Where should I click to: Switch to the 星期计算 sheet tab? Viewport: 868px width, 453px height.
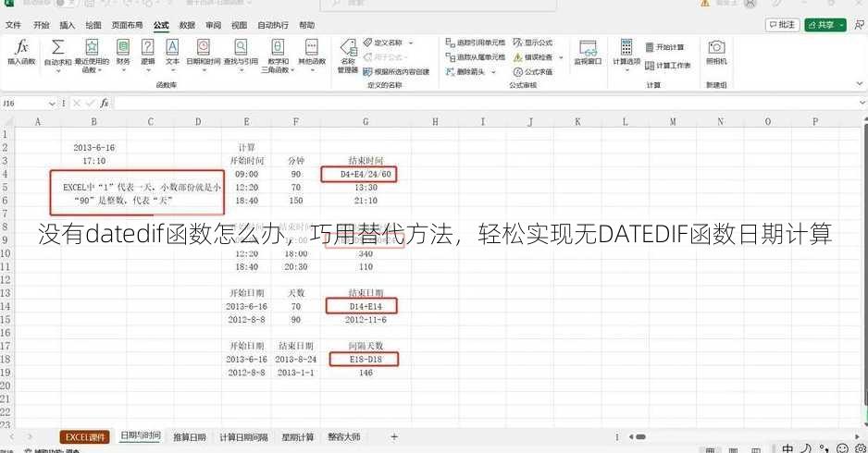click(x=297, y=437)
